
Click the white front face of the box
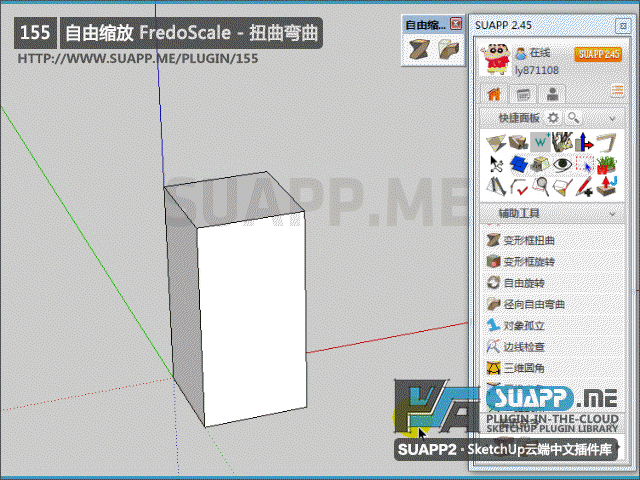coord(253,318)
